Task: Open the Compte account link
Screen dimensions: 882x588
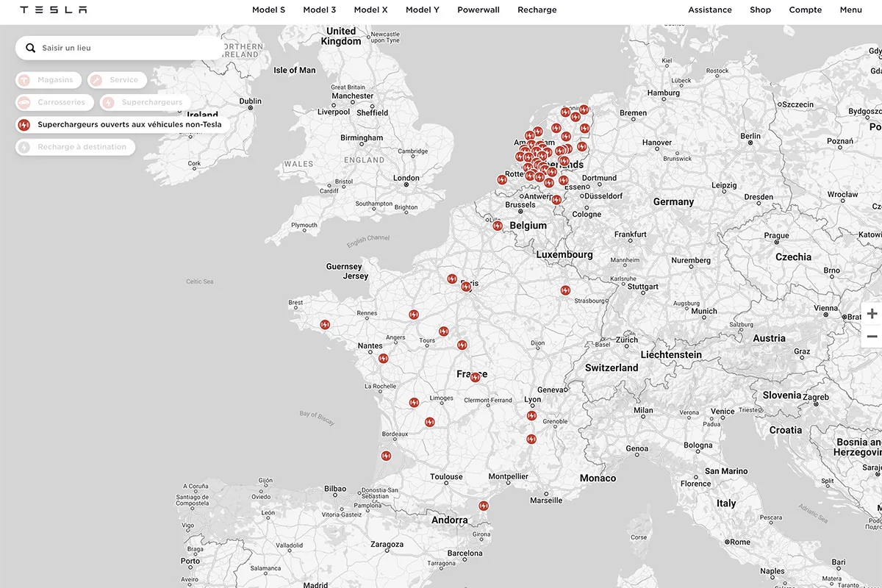Action: 806,10
